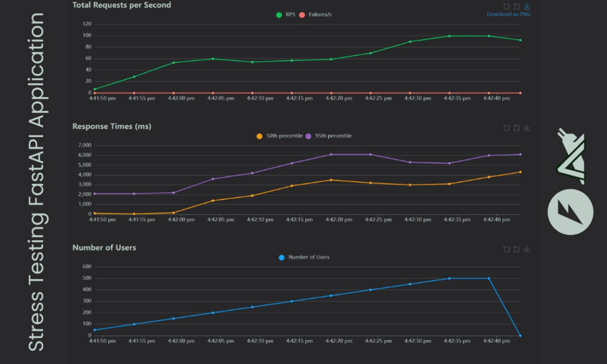Download the Response Times chart image
This screenshot has height=364, width=607.
(x=527, y=128)
